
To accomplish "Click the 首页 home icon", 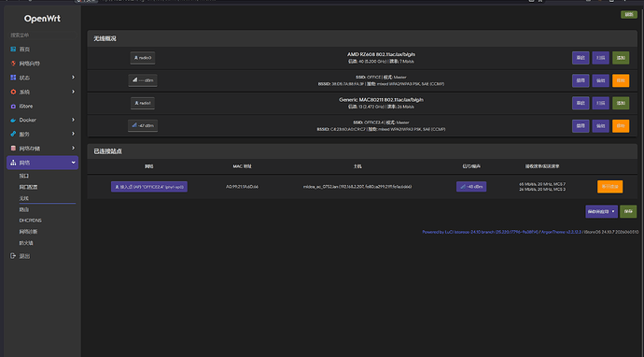I will point(13,50).
